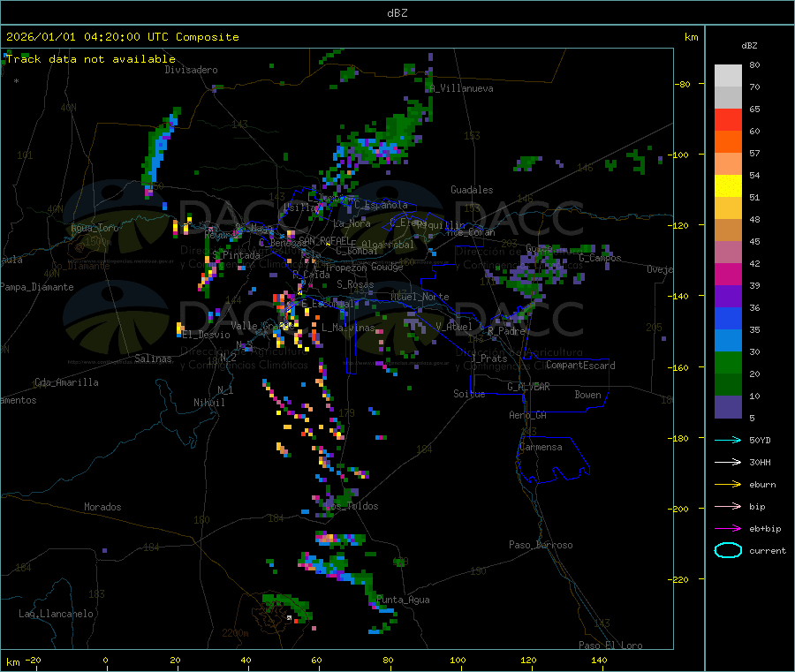Click the 39 dBZ magenta legend band
795x672 pixels.
[728, 274]
